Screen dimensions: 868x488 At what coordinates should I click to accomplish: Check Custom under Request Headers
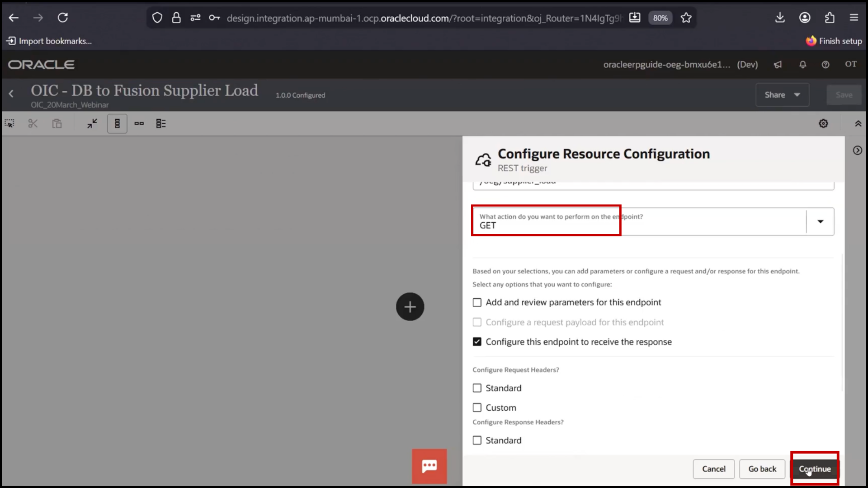(477, 408)
